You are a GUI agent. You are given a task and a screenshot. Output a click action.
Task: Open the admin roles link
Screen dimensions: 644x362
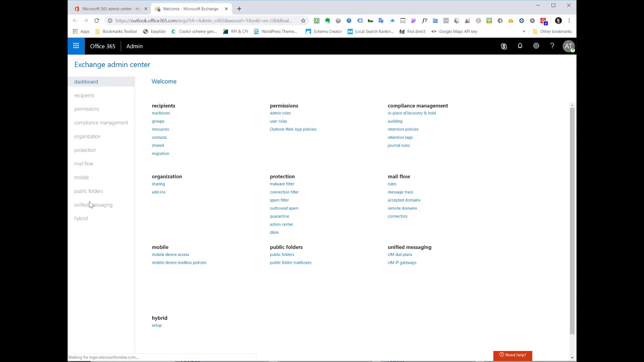[x=280, y=113]
